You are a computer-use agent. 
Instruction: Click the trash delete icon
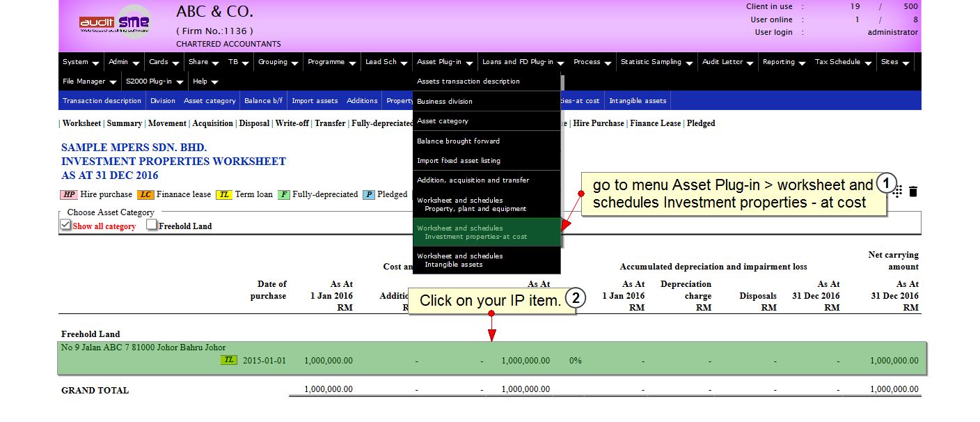tap(913, 192)
